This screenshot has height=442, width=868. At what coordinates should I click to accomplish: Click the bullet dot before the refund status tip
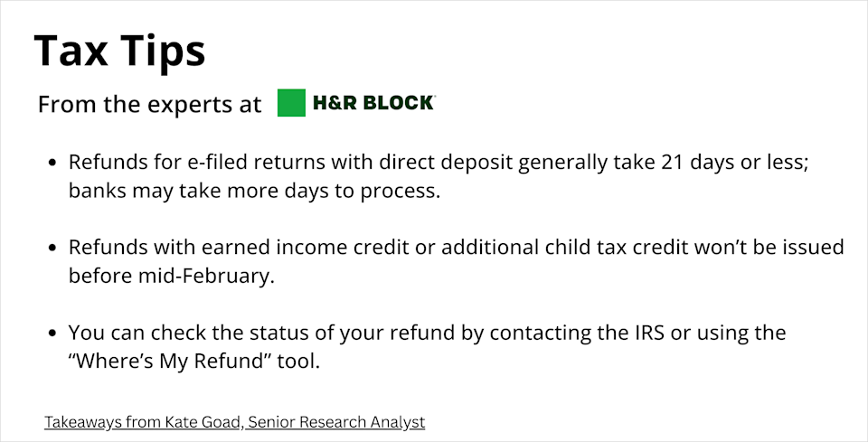tap(52, 334)
